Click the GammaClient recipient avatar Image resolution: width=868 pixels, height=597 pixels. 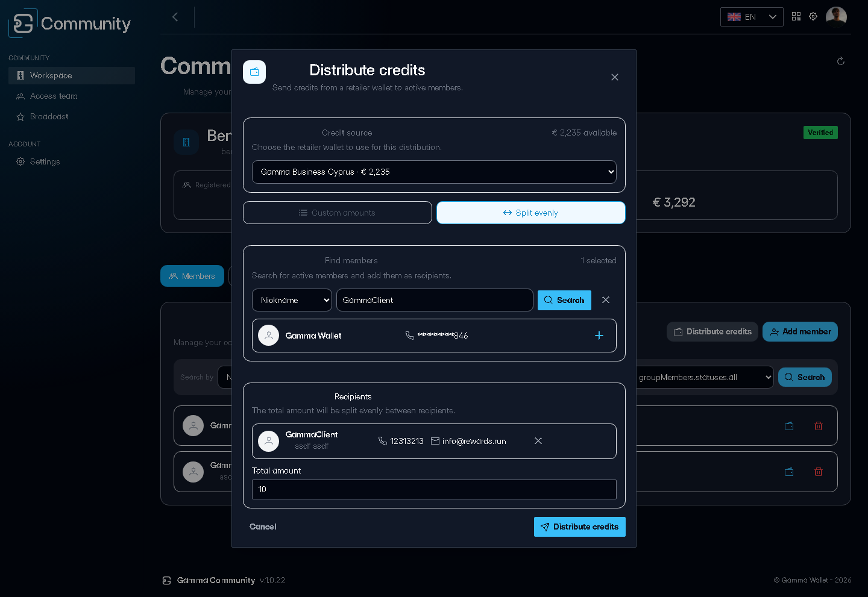(269, 441)
